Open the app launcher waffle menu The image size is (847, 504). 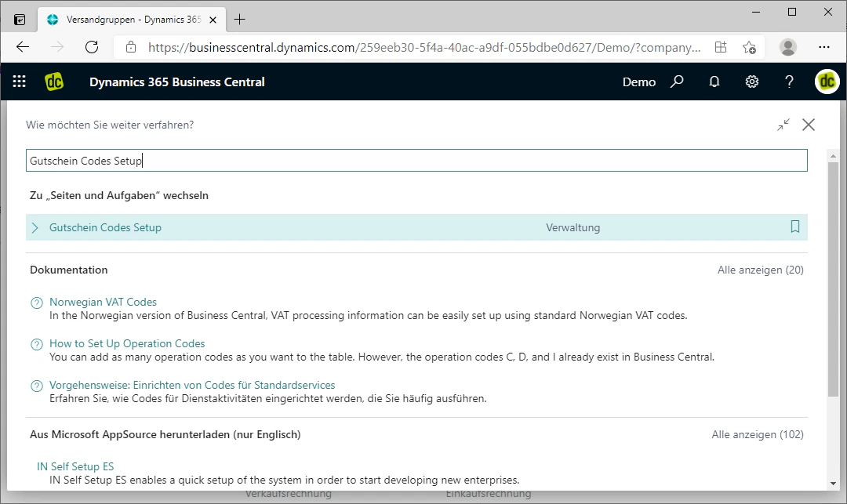[20, 82]
